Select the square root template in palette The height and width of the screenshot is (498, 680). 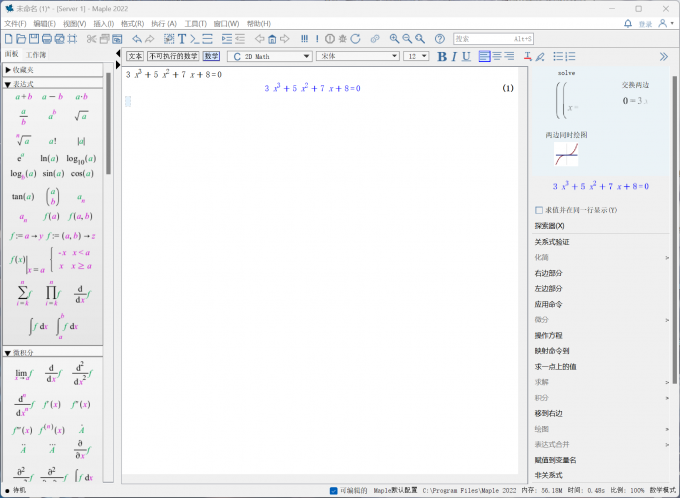click(x=80, y=116)
